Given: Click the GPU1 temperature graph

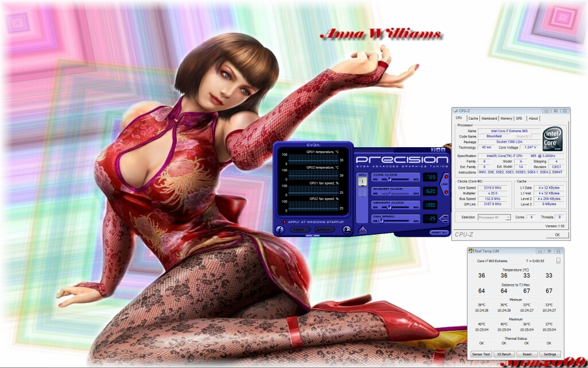Looking at the screenshot, I should (x=314, y=159).
